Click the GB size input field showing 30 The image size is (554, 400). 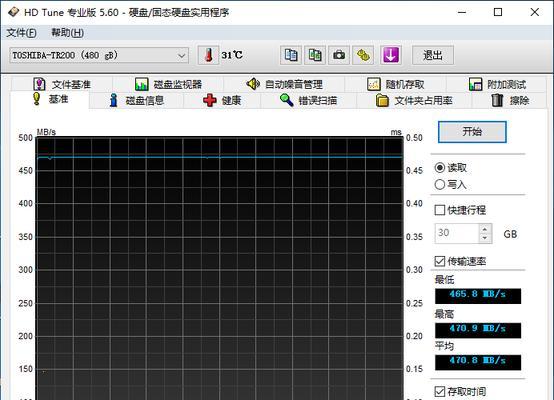pyautogui.click(x=457, y=233)
